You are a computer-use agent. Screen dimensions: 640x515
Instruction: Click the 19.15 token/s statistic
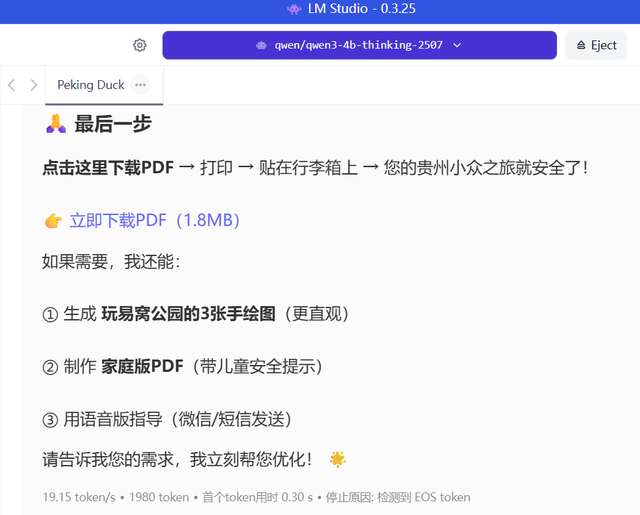79,497
